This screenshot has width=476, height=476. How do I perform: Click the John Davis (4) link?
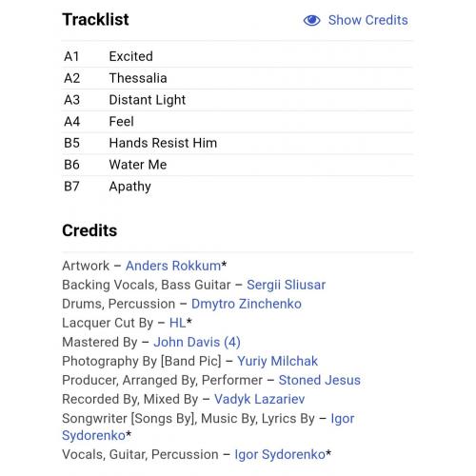tap(197, 342)
